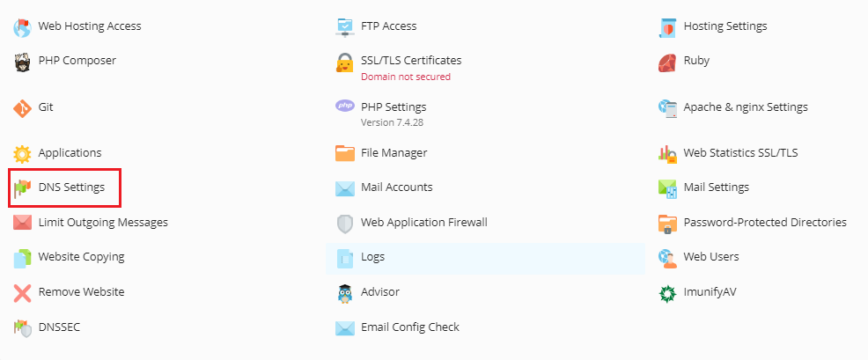This screenshot has height=360, width=868.
Task: Open Apache & nginx Settings
Action: click(x=746, y=107)
